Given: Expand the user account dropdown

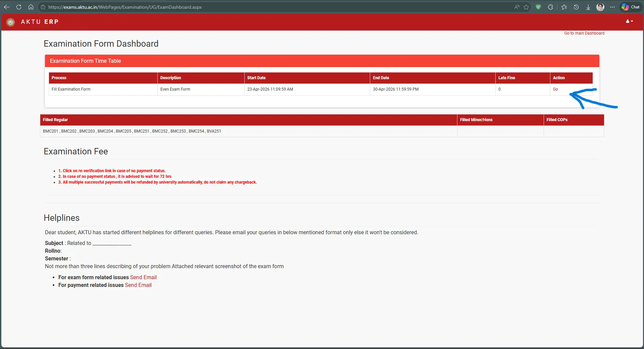Looking at the screenshot, I should tap(629, 21).
